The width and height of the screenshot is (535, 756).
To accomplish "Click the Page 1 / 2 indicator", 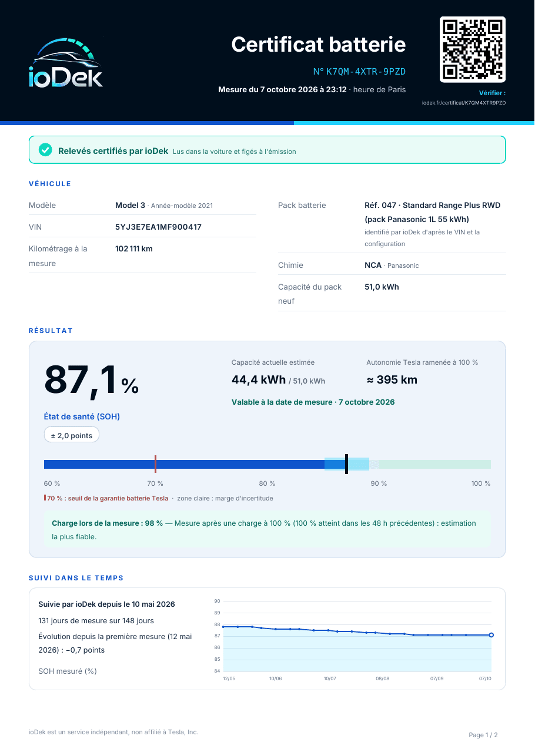I will [x=483, y=735].
